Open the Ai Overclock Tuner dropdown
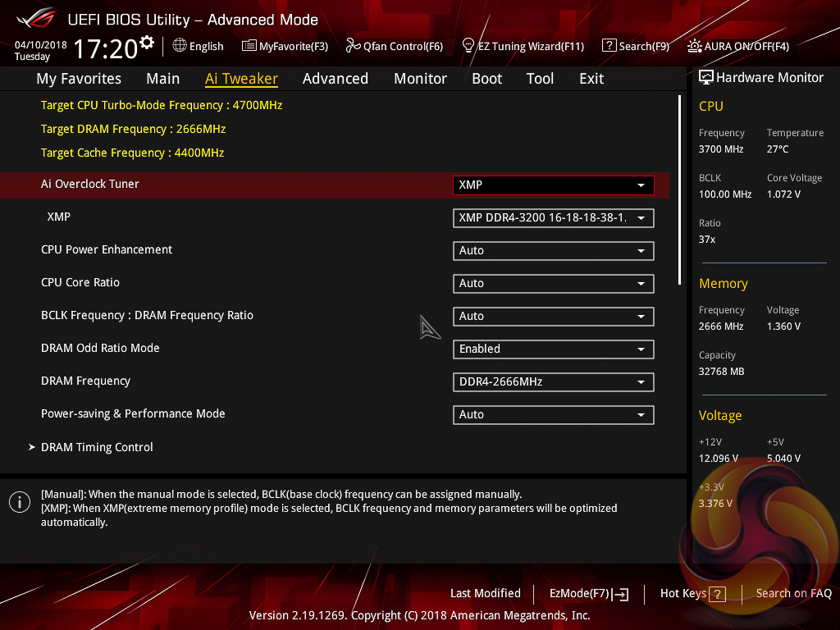The image size is (840, 630). tap(554, 185)
